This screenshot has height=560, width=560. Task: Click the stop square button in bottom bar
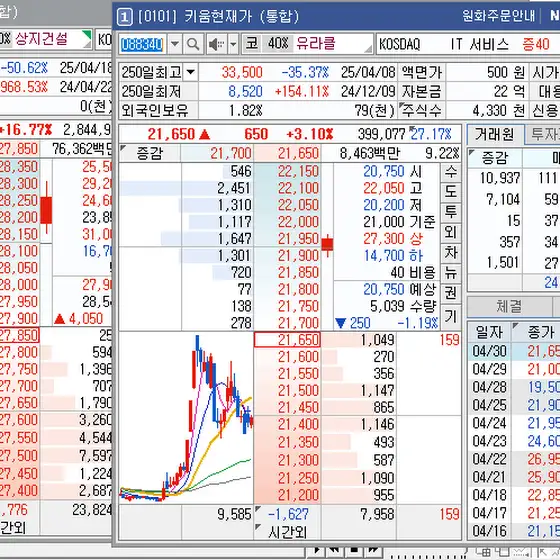pos(354,550)
